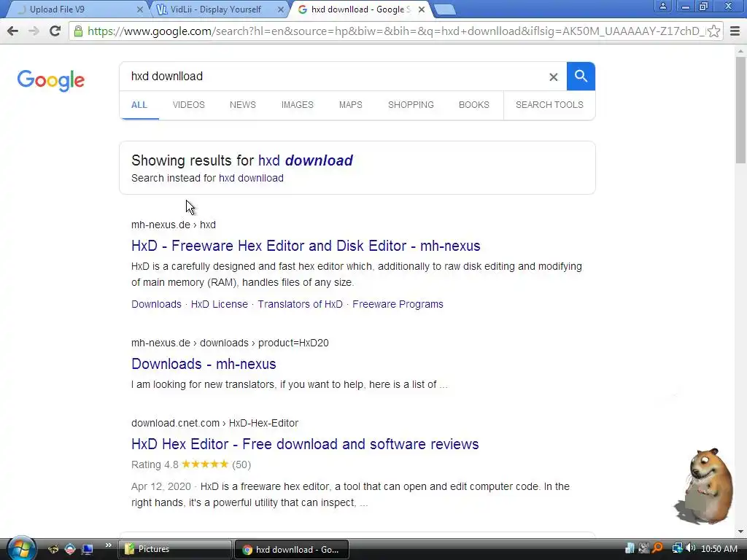
Task: Click the 'mh-nexus.de › hxd' breadcrumb text
Action: tap(174, 225)
